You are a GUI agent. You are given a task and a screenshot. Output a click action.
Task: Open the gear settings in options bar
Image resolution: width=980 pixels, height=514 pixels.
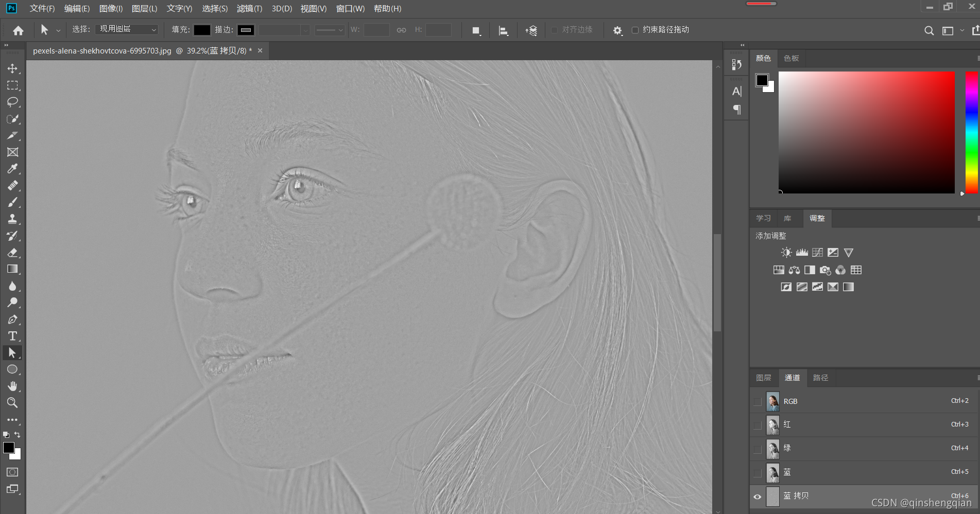coord(617,30)
